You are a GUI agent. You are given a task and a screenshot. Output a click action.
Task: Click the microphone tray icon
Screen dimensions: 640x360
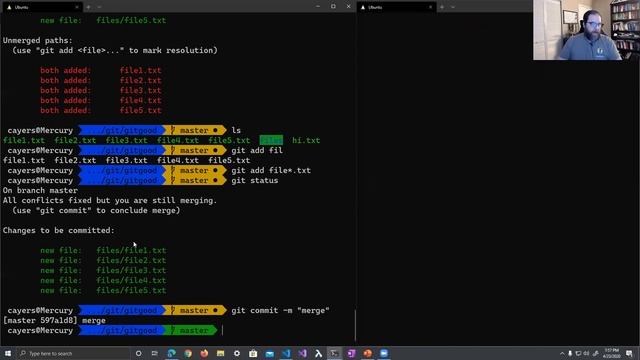coord(570,353)
